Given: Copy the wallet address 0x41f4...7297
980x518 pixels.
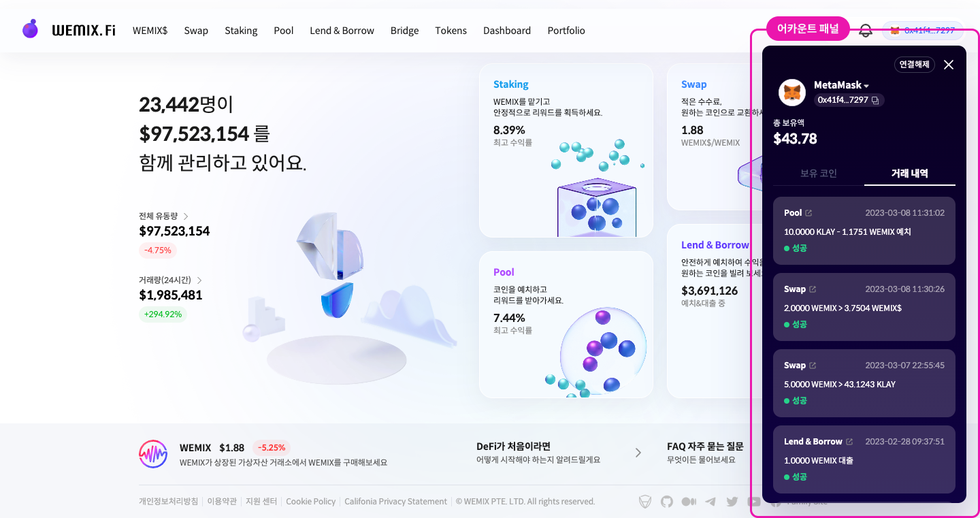Looking at the screenshot, I should [x=875, y=100].
